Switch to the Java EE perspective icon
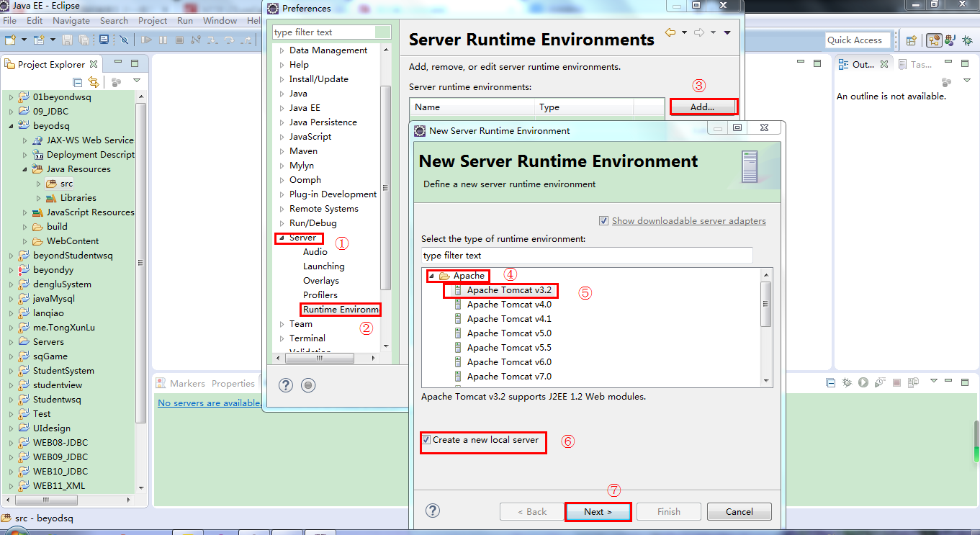980x535 pixels. pos(934,40)
